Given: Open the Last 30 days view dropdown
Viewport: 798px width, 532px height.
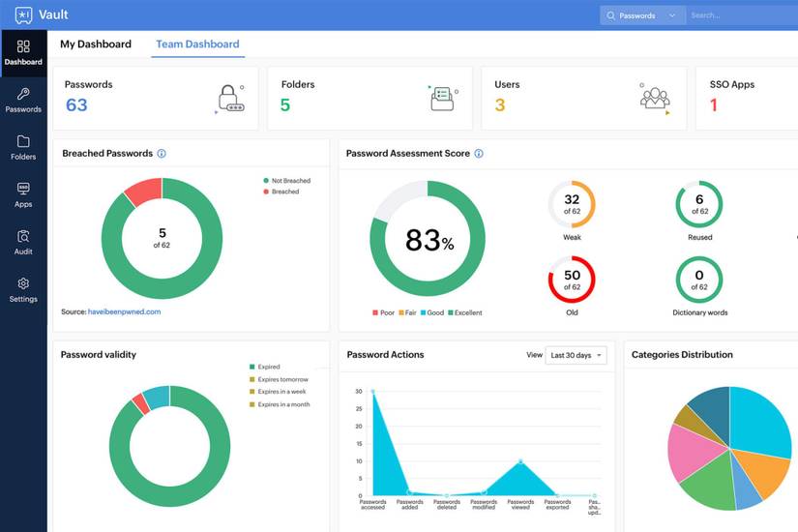Looking at the screenshot, I should [x=576, y=355].
